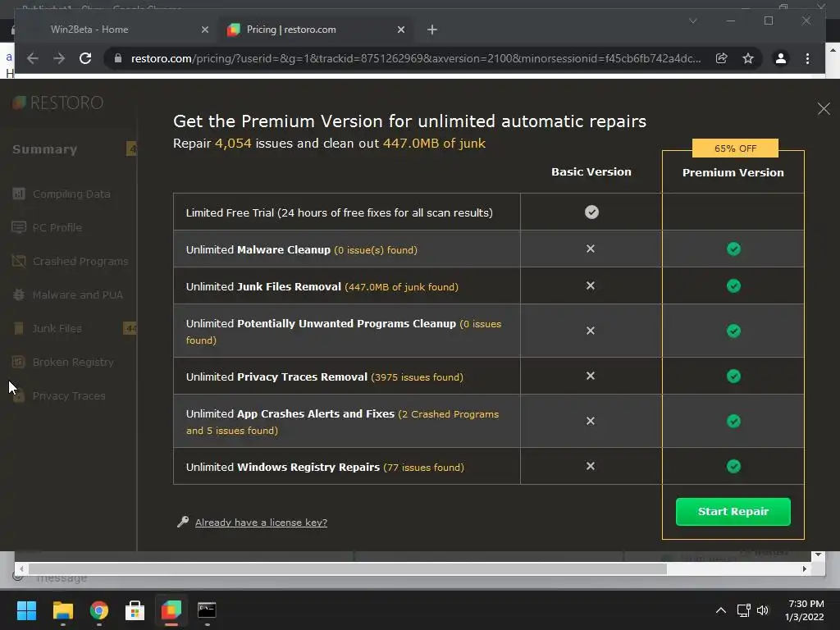This screenshot has width=840, height=630.
Task: Click the Broken Registry icon
Action: (x=19, y=362)
